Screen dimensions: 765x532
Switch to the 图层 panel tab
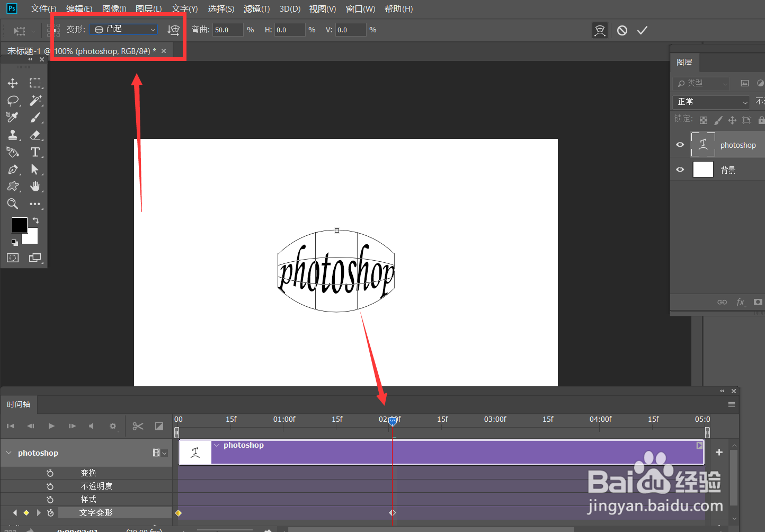(x=684, y=62)
